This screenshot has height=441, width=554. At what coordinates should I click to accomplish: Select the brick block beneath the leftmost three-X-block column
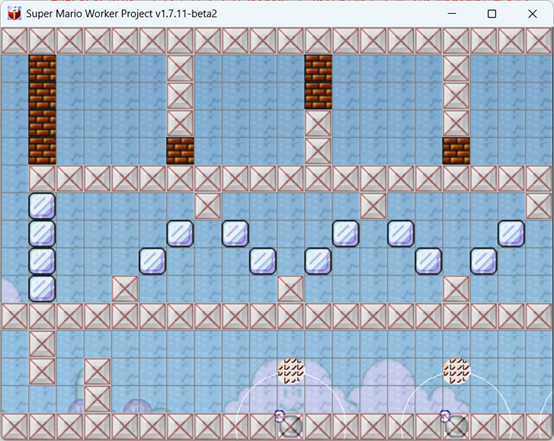[x=180, y=151]
